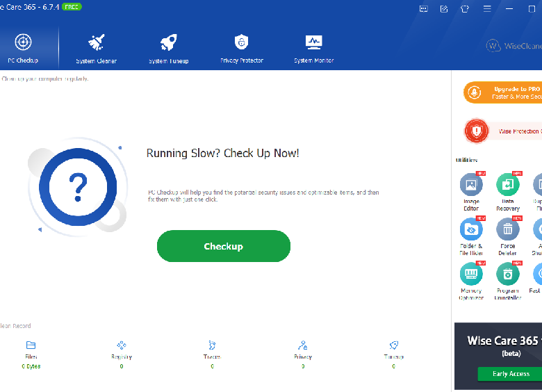The width and height of the screenshot is (542, 392).
Task: Click the Privacy clean record icon
Action: click(303, 345)
